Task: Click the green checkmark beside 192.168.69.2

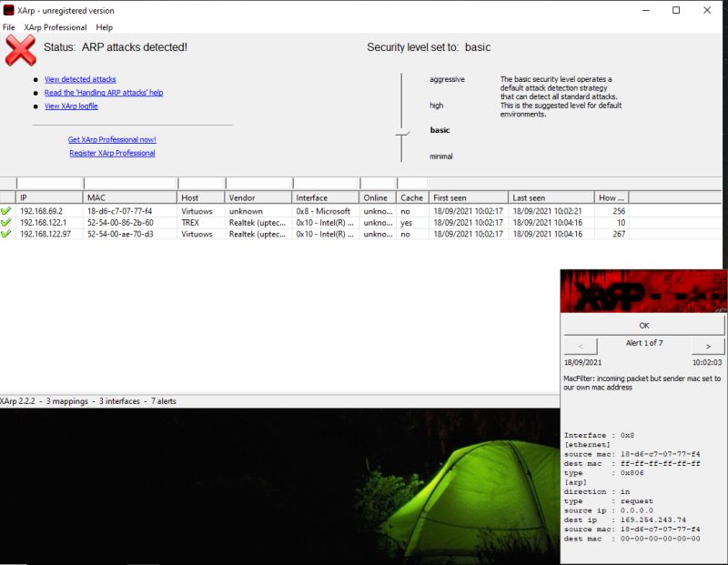Action: click(x=7, y=211)
